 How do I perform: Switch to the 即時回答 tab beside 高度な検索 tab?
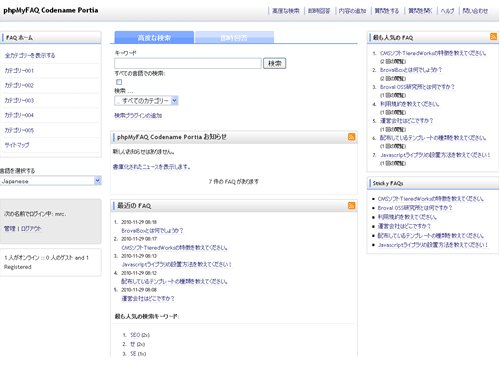[x=234, y=37]
